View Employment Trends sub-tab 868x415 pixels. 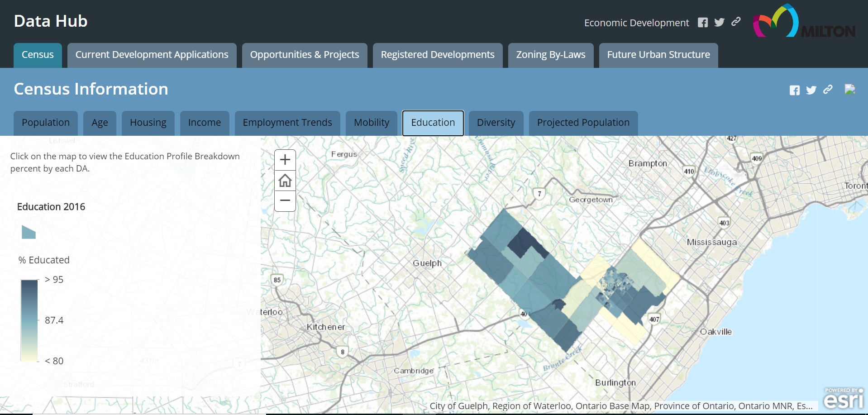click(x=287, y=123)
